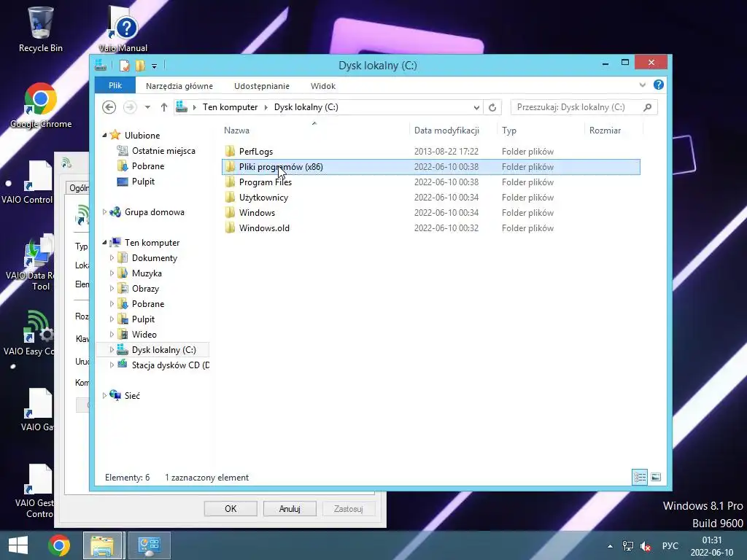Open Ostatnie miejsca in Ulubione
The image size is (747, 560).
[x=163, y=151]
